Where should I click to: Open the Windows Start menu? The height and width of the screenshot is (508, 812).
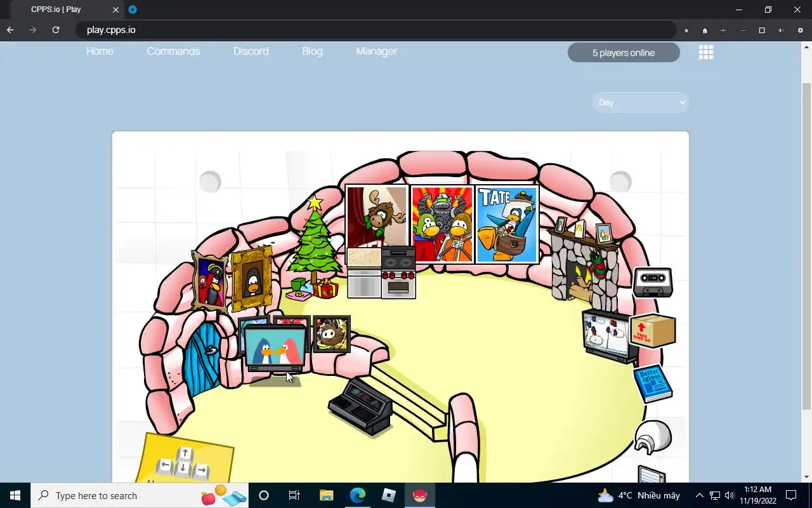coord(15,495)
